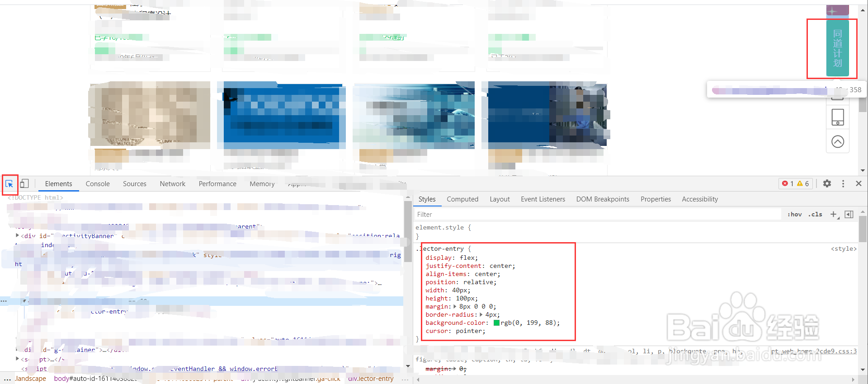The image size is (868, 384).
Task: Close the DevTools panel
Action: 859,183
